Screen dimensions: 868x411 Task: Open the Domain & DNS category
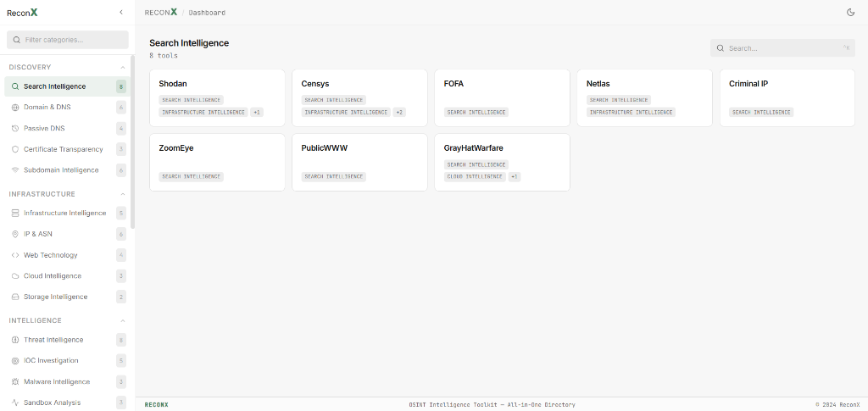coord(68,108)
